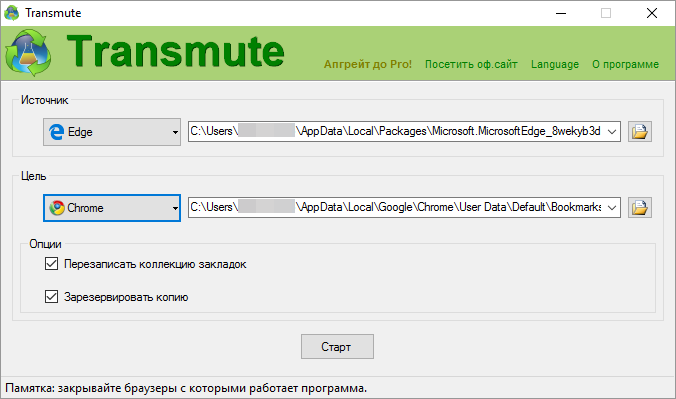The height and width of the screenshot is (399, 676).
Task: Toggle 'Зарезервировать копию' checkbox
Action: tap(51, 296)
